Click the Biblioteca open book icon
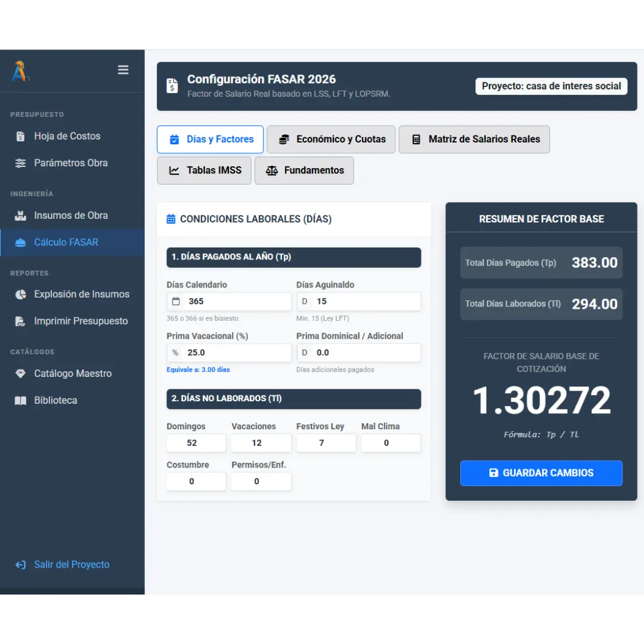The image size is (644, 644). point(20,401)
